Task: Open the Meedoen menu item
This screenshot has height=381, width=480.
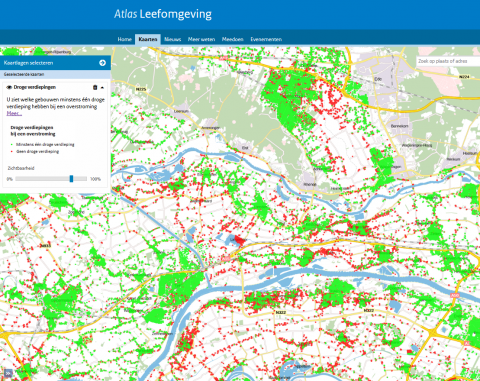Action: click(x=233, y=39)
